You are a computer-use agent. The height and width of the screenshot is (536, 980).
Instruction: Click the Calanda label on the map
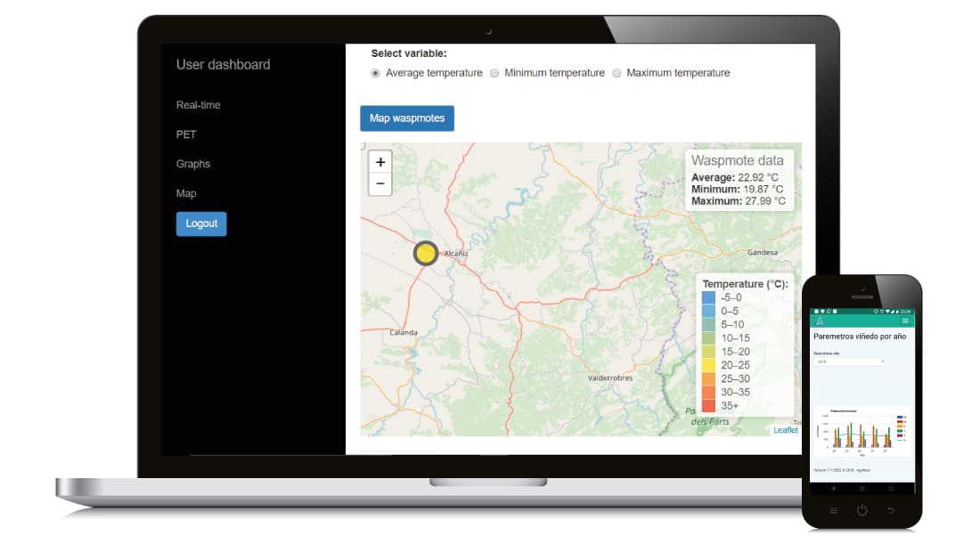(x=403, y=332)
